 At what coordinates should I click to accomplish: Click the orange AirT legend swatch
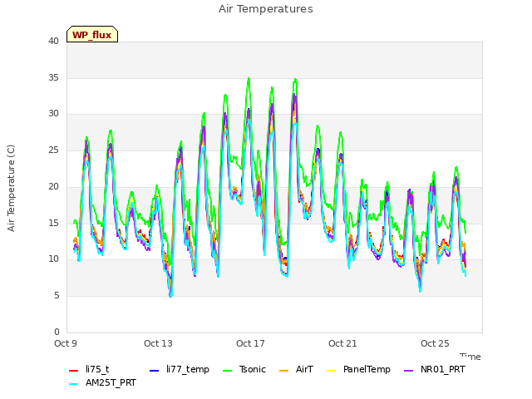[x=283, y=371]
